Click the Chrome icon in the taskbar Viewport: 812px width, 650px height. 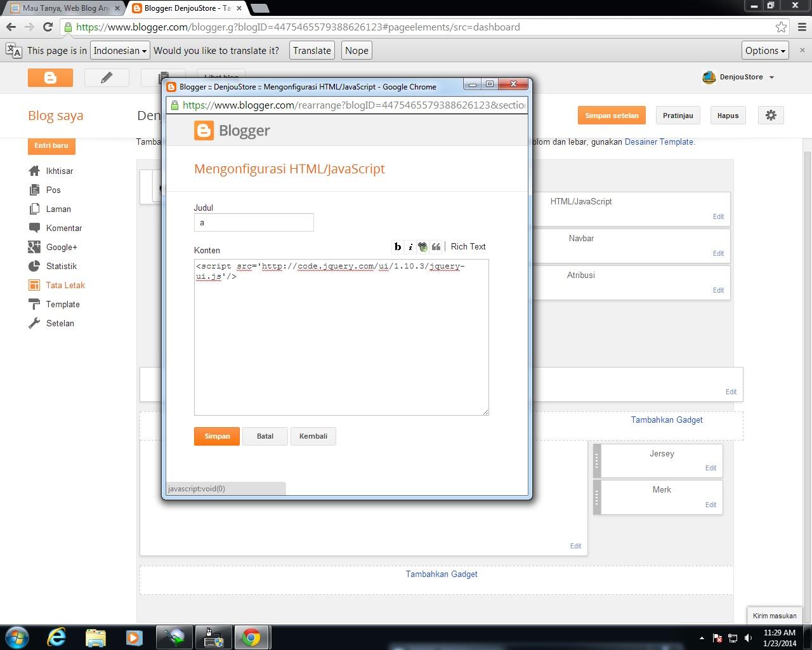[x=251, y=637]
